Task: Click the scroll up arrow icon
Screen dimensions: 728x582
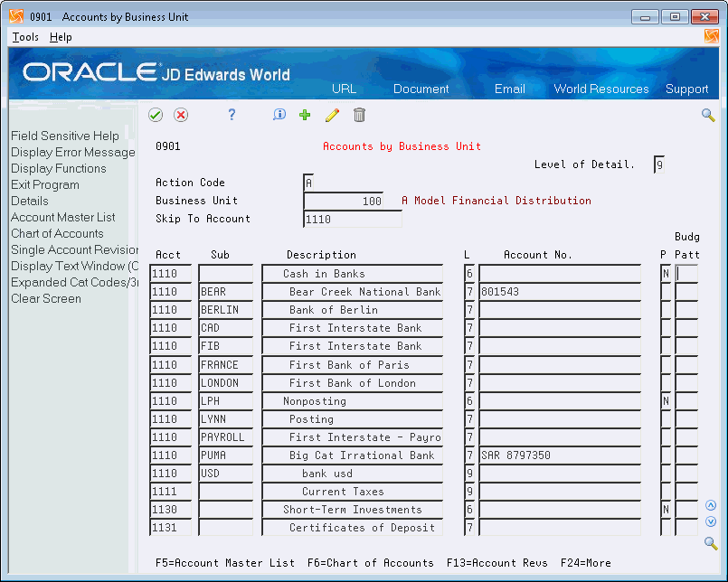Action: click(710, 505)
